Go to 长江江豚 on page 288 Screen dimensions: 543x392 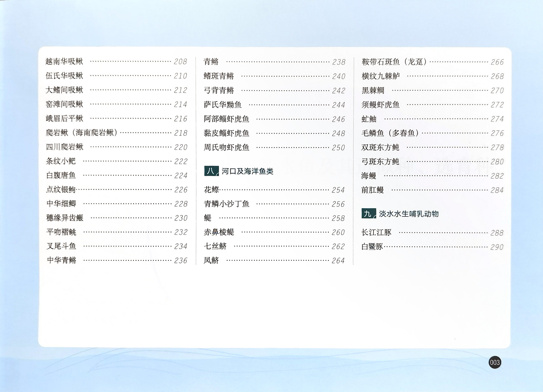(376, 232)
